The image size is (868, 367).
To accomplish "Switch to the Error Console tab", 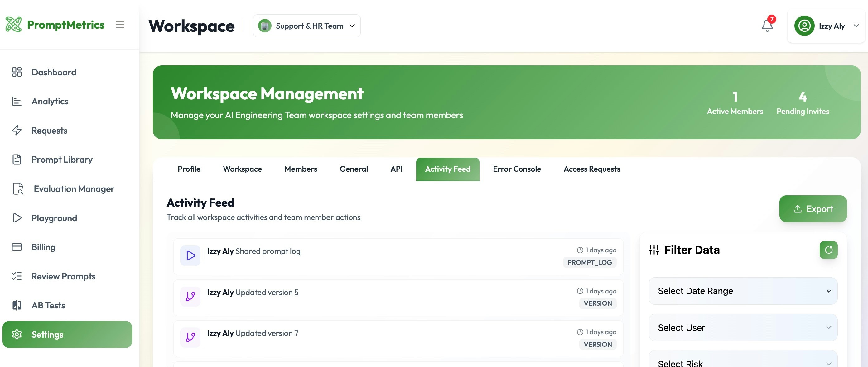I will point(517,169).
